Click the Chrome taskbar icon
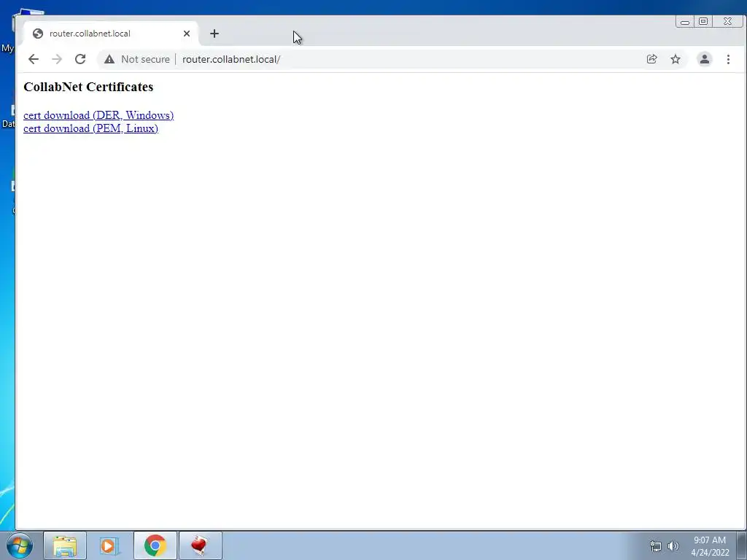This screenshot has width=747, height=560. point(155,545)
